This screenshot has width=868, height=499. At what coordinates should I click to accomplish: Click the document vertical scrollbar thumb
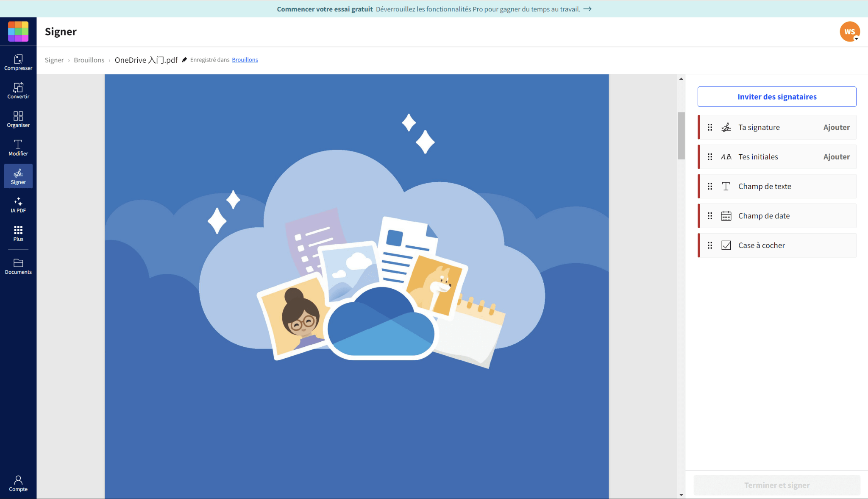tap(681, 136)
